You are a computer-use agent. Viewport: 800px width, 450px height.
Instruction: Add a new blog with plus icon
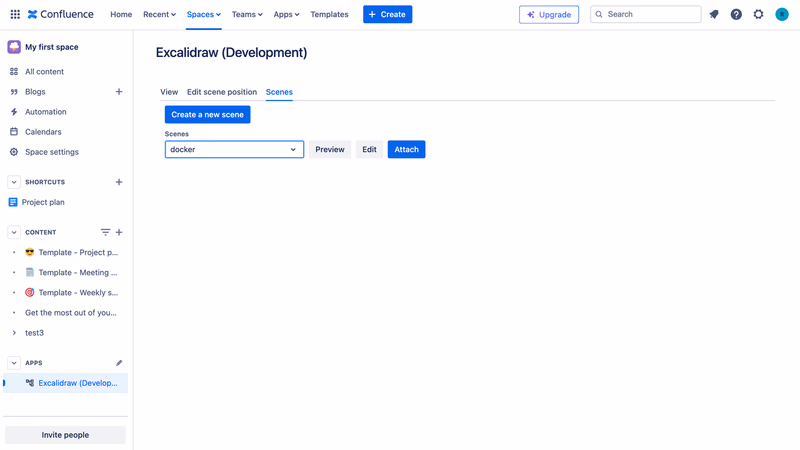[119, 92]
